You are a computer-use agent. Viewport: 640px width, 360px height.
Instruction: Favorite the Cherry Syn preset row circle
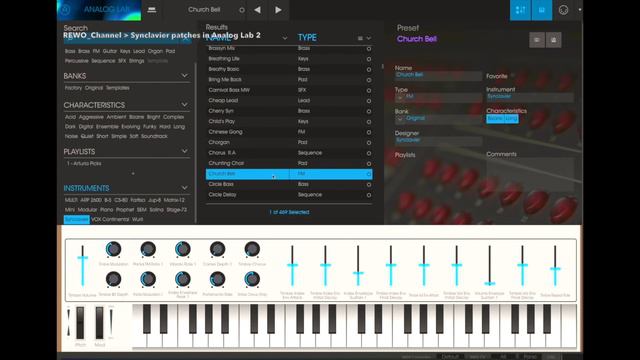click(x=369, y=111)
